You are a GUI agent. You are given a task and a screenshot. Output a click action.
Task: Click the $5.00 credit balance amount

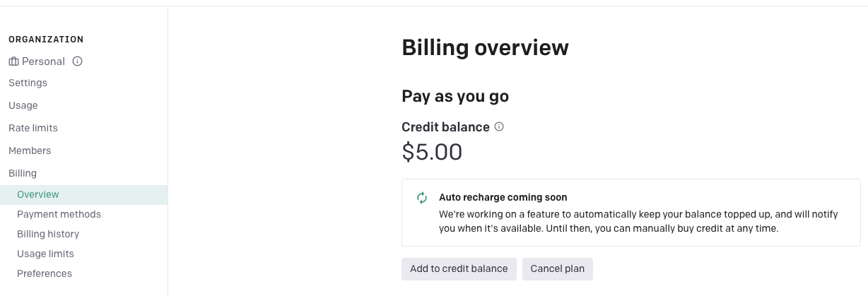[432, 152]
